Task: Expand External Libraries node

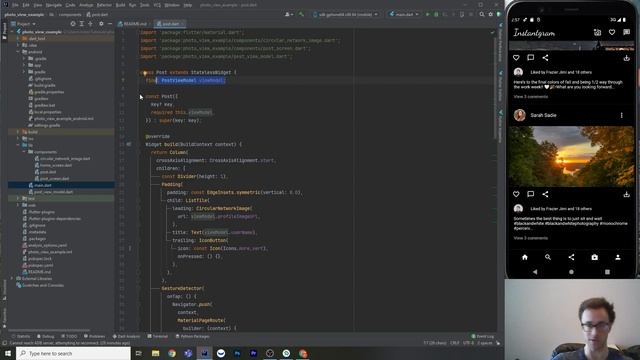Action: (x=12, y=278)
